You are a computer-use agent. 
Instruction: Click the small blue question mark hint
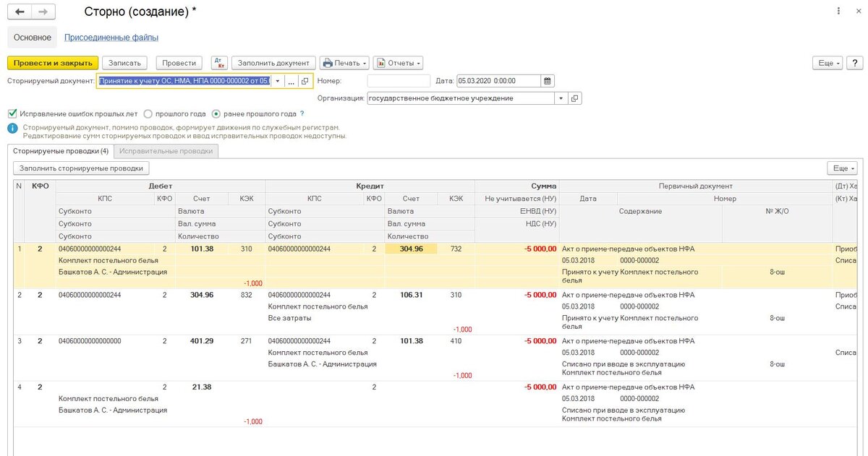tap(302, 113)
